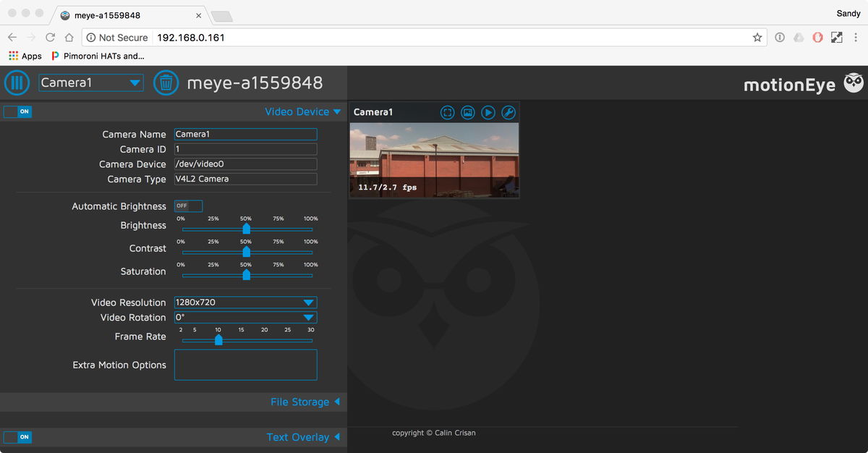Toggle the Text Overlay ON switch
Viewport: 868px width, 453px height.
[x=17, y=437]
